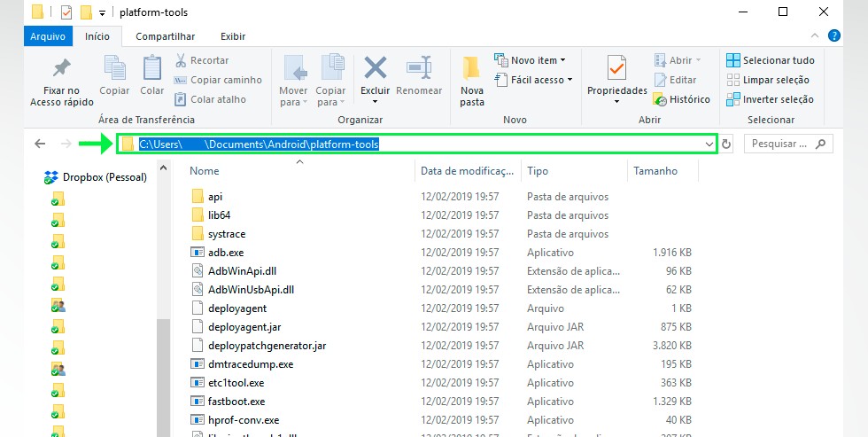Click the Copiar icon in ribbon

(114, 69)
